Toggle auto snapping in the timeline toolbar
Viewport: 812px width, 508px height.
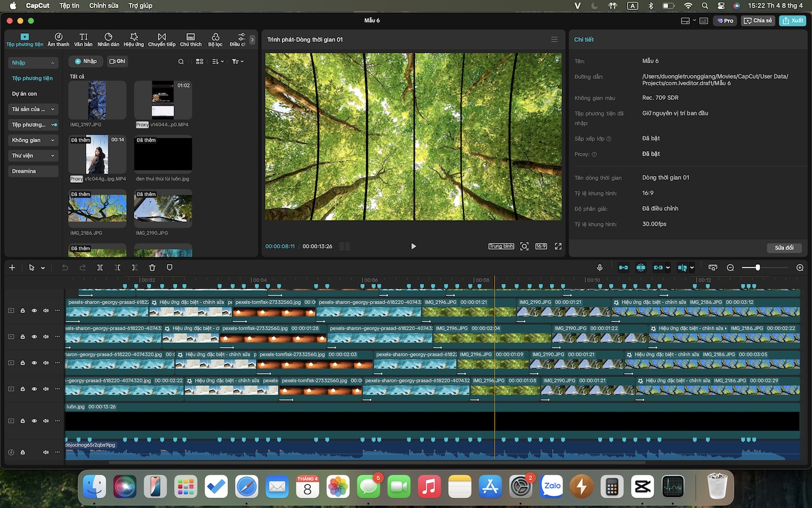[x=641, y=268]
